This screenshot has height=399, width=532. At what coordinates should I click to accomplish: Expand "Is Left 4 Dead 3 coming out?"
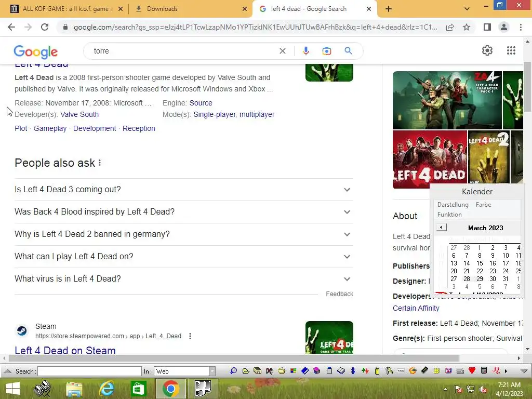click(184, 189)
